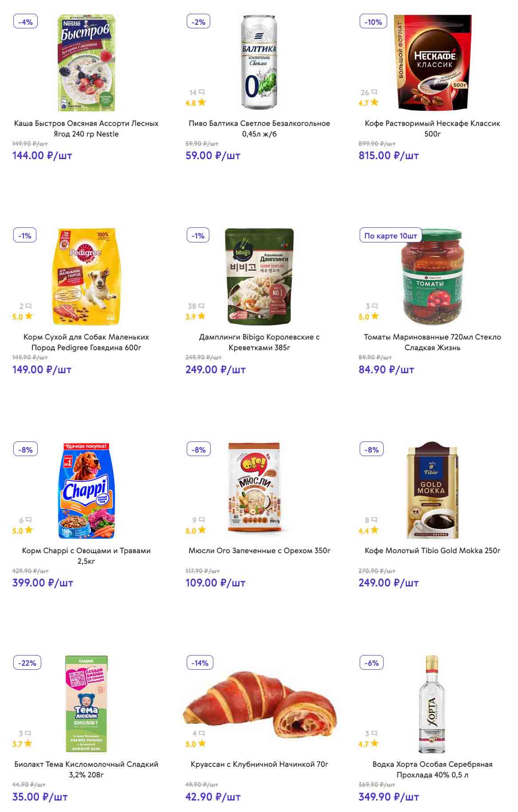Open the Кофе Растворимый Нескафе Классик title link

tap(432, 129)
